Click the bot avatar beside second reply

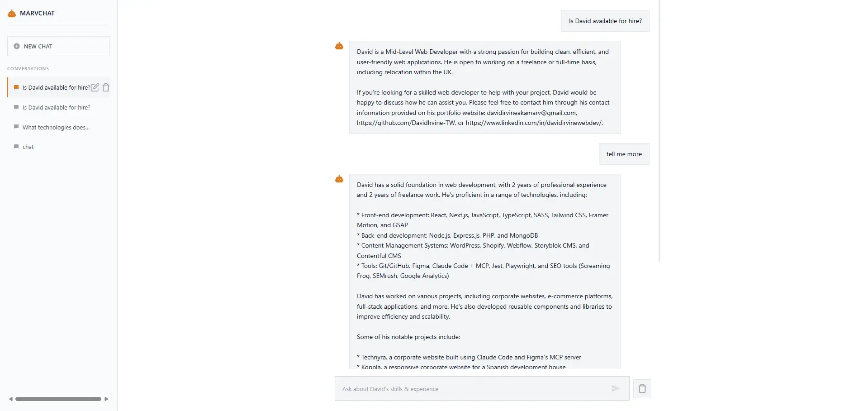point(339,179)
